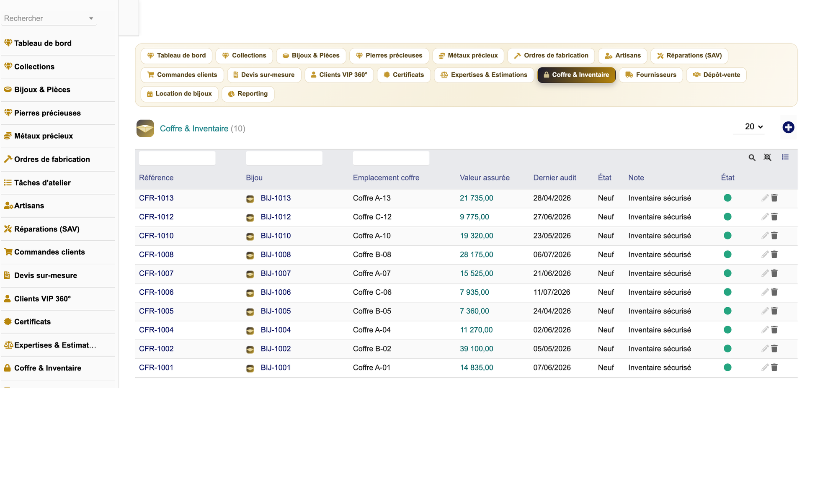Open the Clients VIP 360° tab in top navigation

pos(339,75)
